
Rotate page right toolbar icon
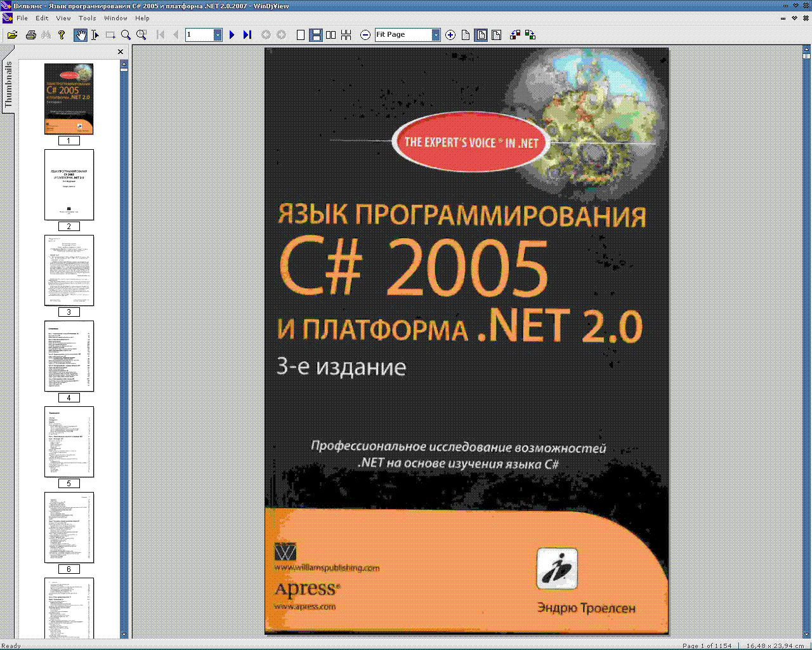(530, 35)
